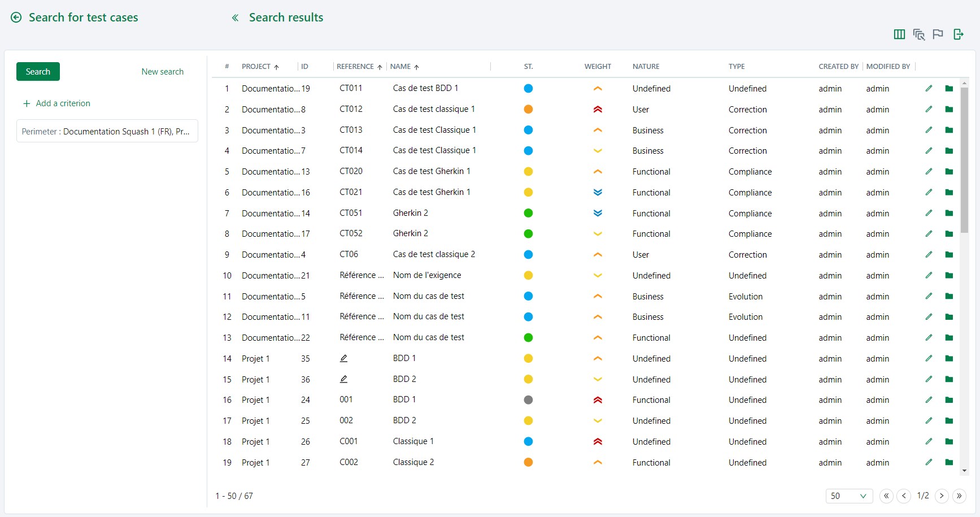Go to the next results page
The image size is (980, 517).
[x=942, y=496]
